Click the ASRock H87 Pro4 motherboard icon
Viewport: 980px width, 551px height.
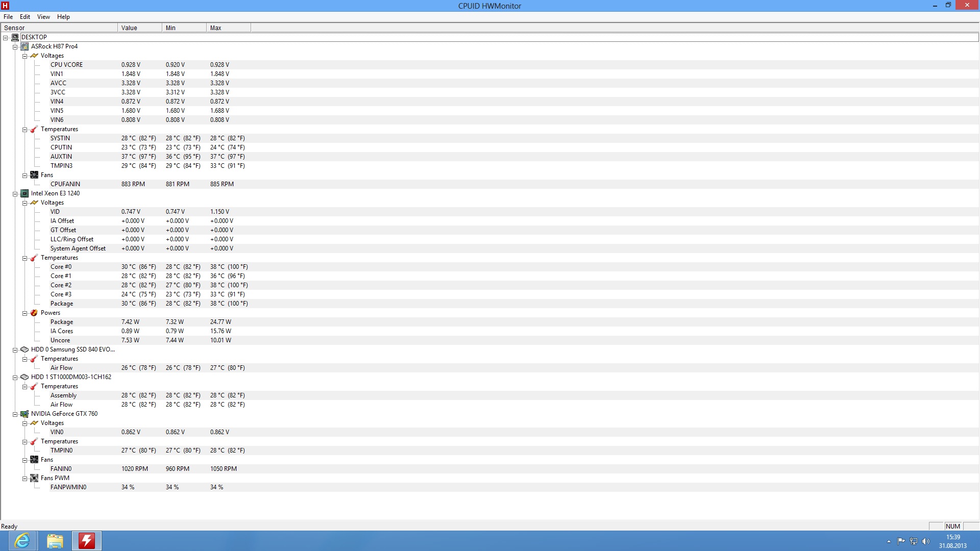[24, 46]
